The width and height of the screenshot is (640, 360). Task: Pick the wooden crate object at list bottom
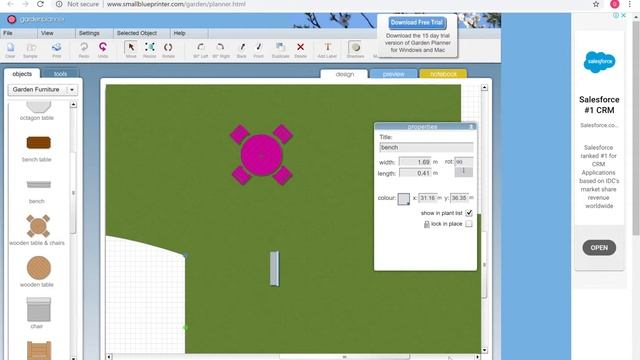[x=39, y=351]
